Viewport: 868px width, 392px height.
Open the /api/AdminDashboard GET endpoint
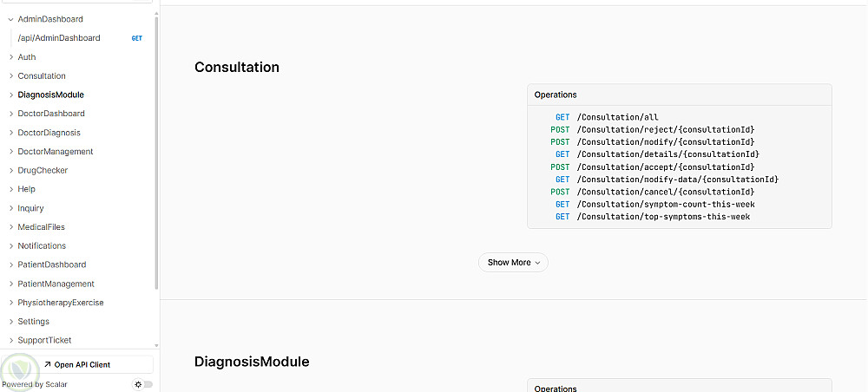point(59,38)
